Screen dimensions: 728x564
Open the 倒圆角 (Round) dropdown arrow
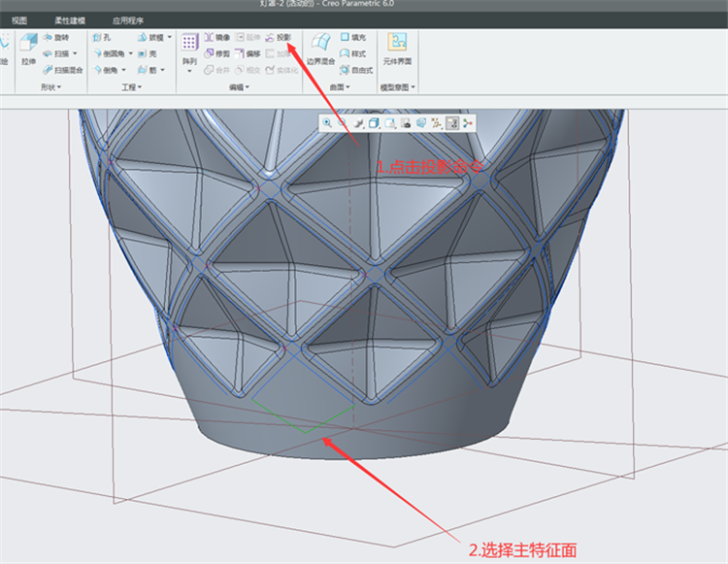[130, 53]
